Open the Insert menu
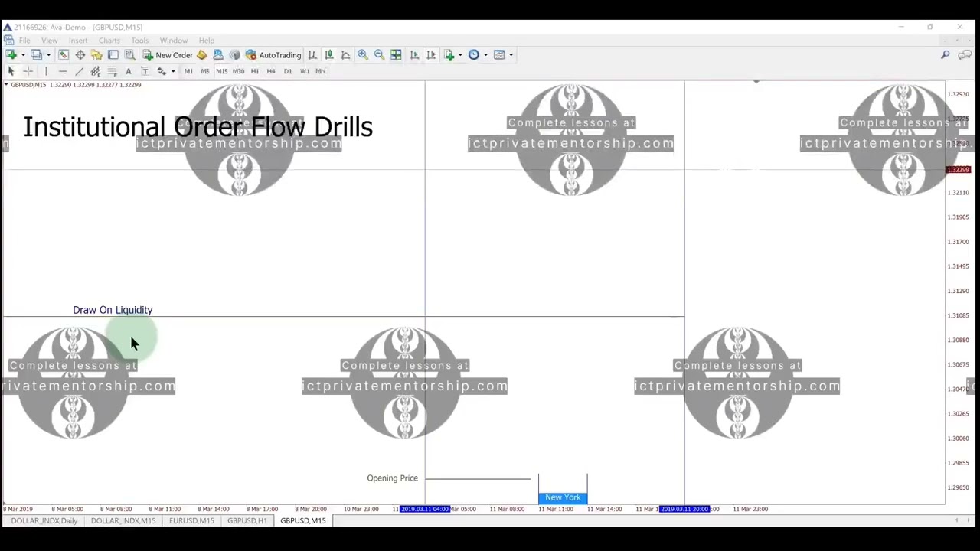 [78, 41]
